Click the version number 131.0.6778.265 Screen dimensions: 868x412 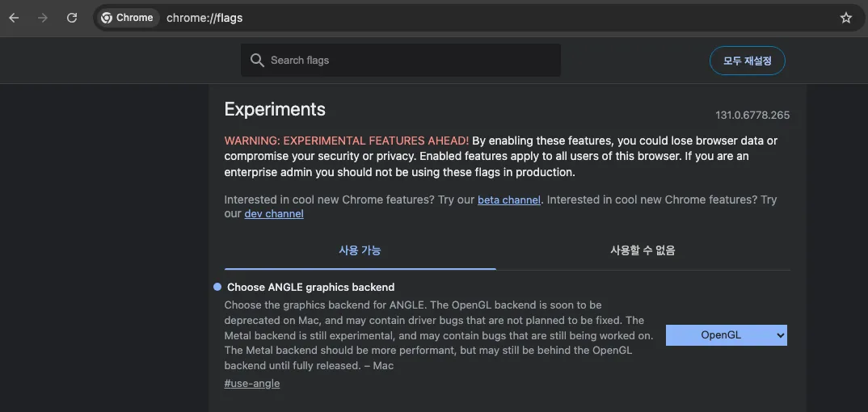(x=752, y=116)
